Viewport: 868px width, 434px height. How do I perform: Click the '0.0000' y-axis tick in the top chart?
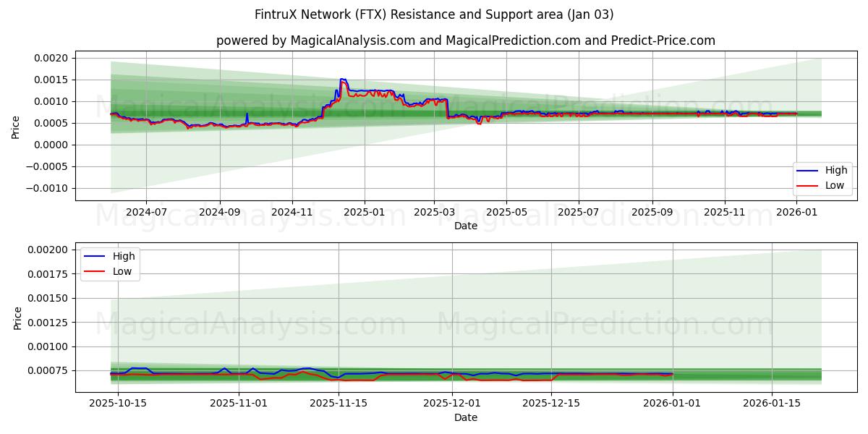tap(52, 145)
